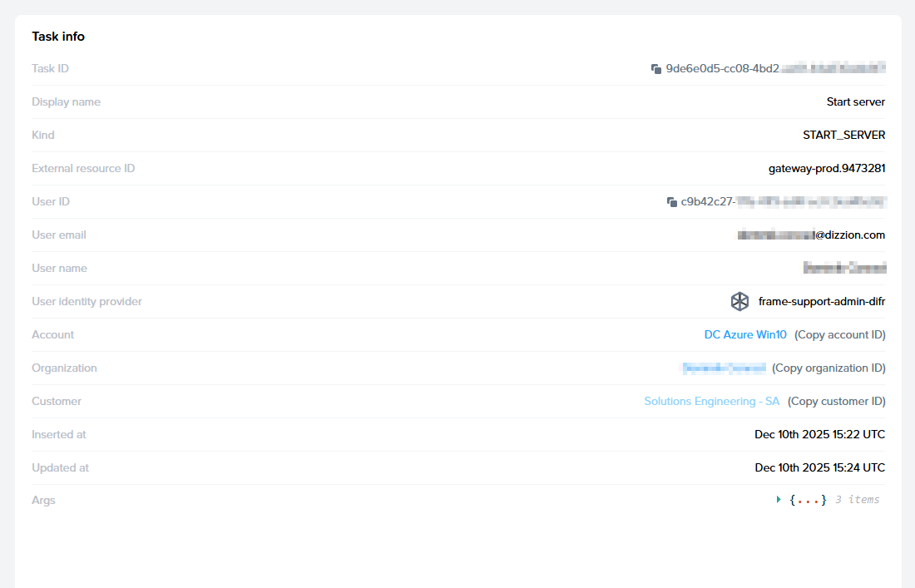Click the START_SERVER kind value

(x=843, y=135)
